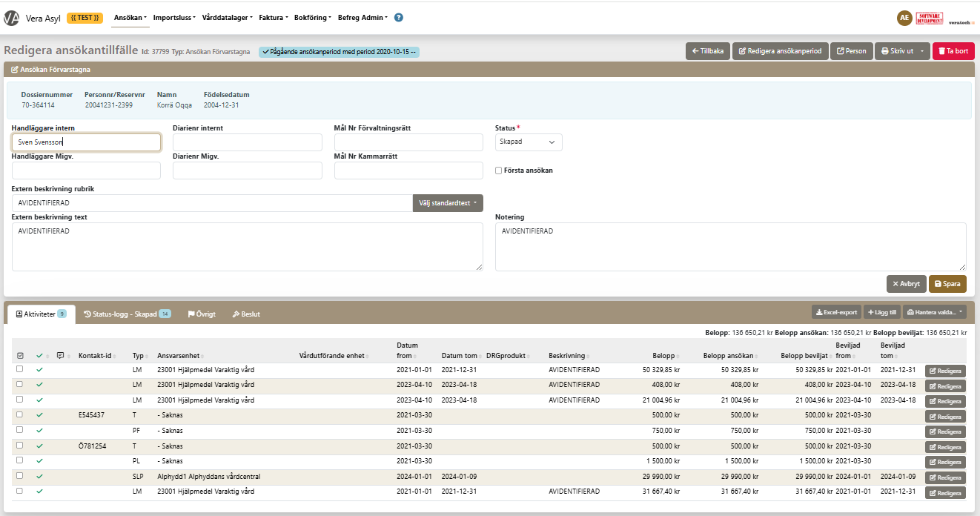This screenshot has height=516, width=980.
Task: Click the comment icon column header
Action: tap(60, 356)
